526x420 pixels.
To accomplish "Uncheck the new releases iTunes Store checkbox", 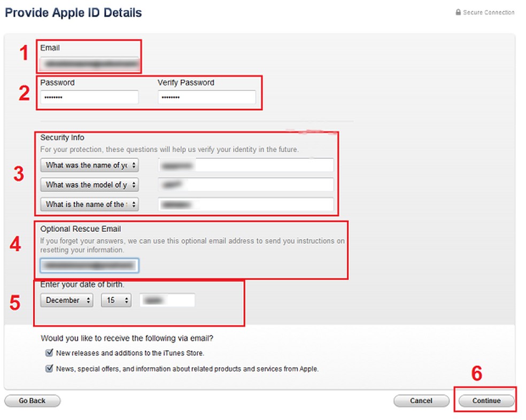I will coord(49,353).
